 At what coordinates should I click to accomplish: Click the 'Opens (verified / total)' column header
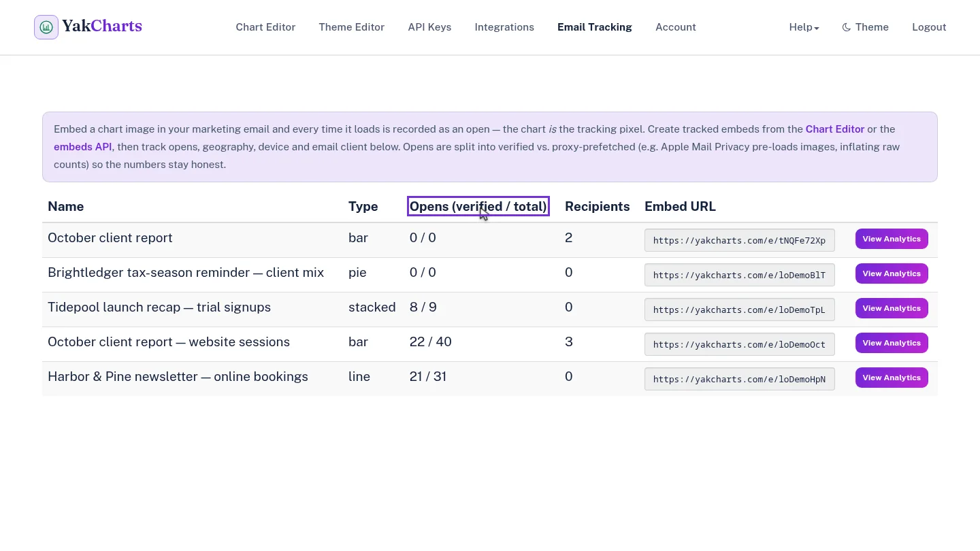[x=478, y=207]
